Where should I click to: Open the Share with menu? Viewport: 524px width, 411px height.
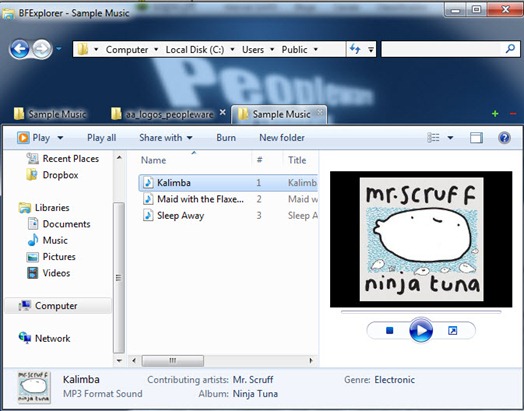click(166, 138)
